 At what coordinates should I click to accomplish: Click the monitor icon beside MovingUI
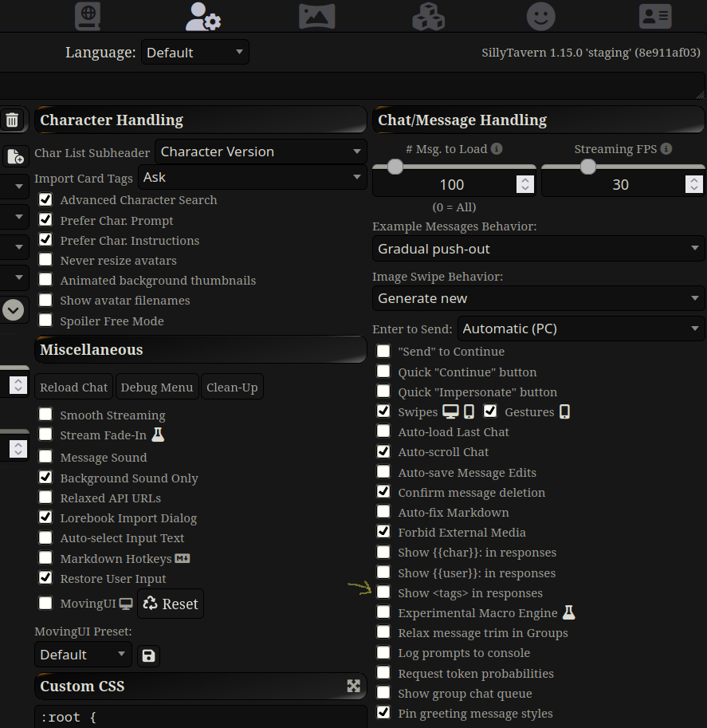pyautogui.click(x=126, y=604)
